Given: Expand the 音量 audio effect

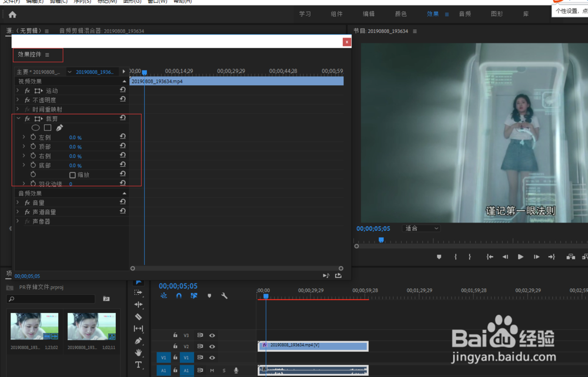Looking at the screenshot, I should point(18,202).
